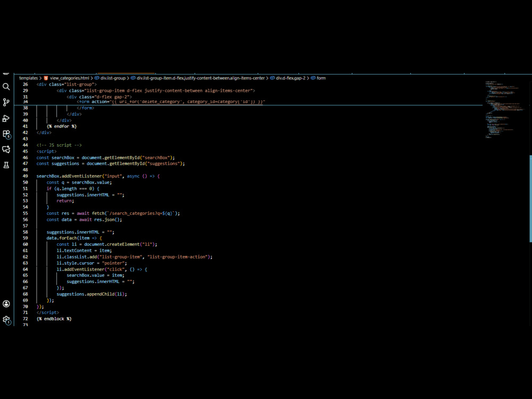Click 'li.style.cursor = "pointer";' line

tap(92, 263)
